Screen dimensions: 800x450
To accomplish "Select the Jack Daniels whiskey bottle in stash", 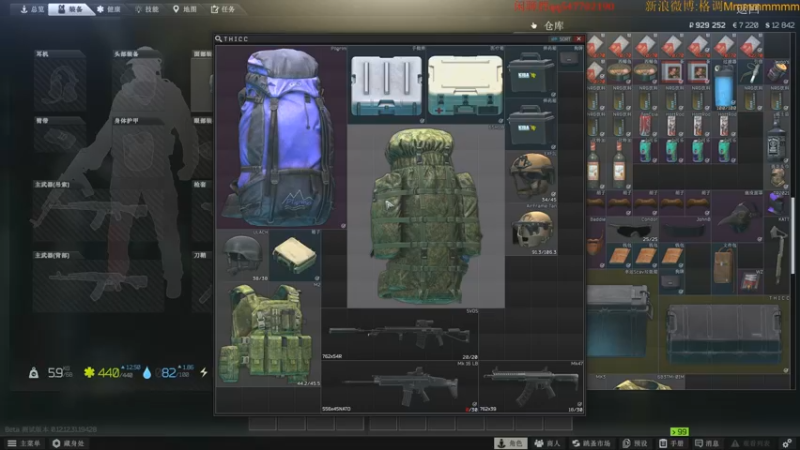I will point(777,138).
